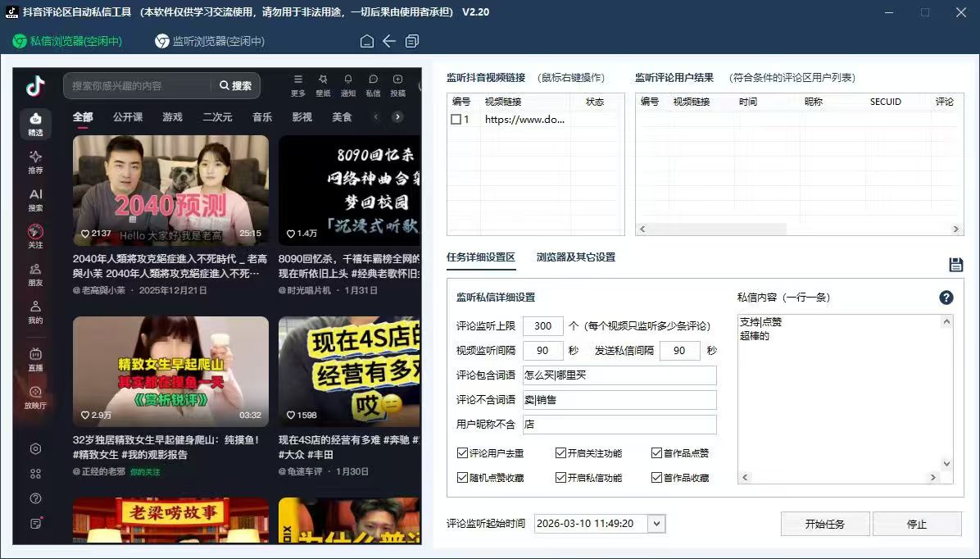Image resolution: width=980 pixels, height=559 pixels.
Task: Switch to the 浏览器及其它设置 tab
Action: click(x=575, y=257)
